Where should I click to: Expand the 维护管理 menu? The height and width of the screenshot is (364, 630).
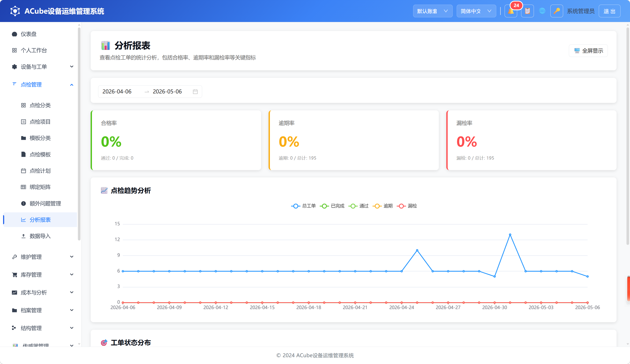pos(40,257)
